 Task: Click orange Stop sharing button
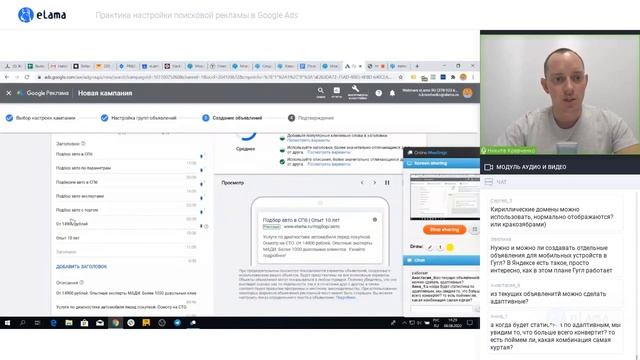[x=444, y=230]
